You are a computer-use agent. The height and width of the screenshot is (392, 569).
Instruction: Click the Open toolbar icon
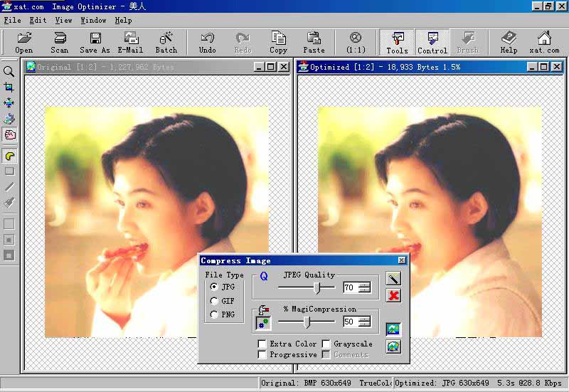click(23, 42)
